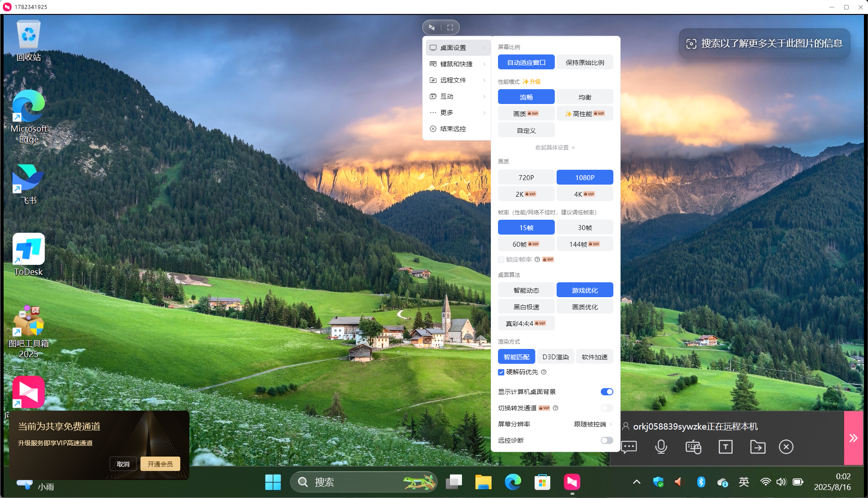
Task: Select the 4K VIP quality option
Action: pos(585,194)
